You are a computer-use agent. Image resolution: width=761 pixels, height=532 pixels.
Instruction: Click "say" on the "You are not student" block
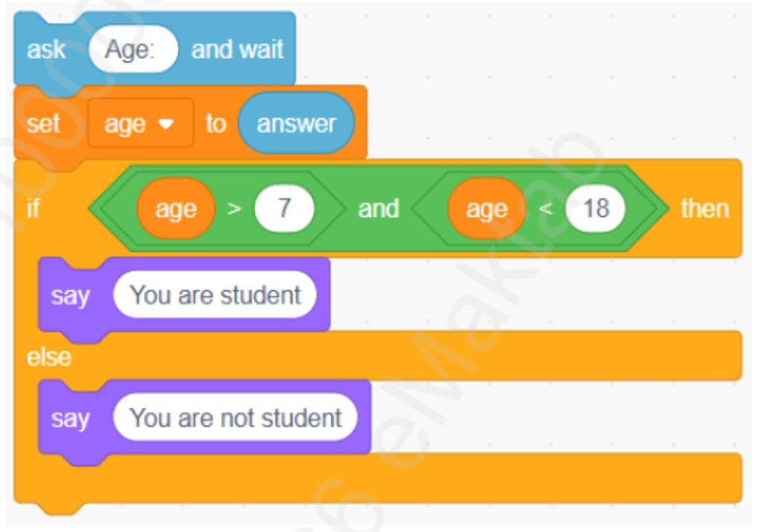[70, 418]
